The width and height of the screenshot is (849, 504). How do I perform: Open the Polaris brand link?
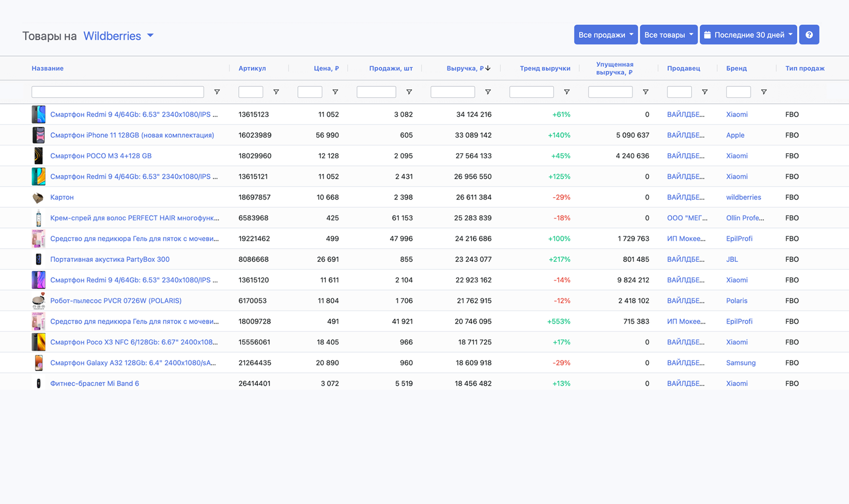tap(737, 301)
